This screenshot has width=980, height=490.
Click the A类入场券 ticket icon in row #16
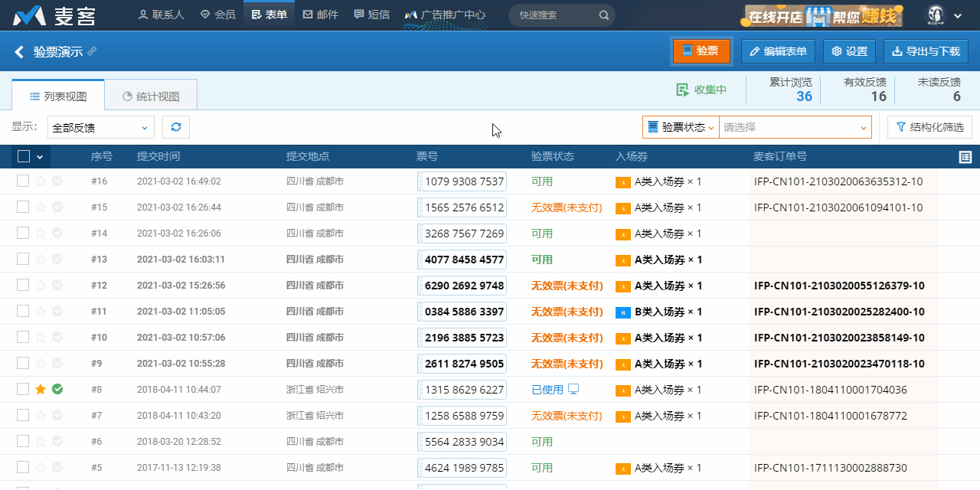pyautogui.click(x=623, y=182)
